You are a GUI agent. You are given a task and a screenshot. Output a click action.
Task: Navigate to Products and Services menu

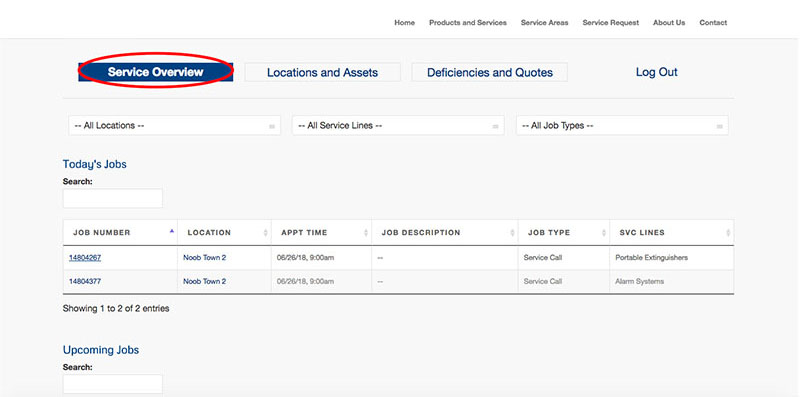(468, 22)
